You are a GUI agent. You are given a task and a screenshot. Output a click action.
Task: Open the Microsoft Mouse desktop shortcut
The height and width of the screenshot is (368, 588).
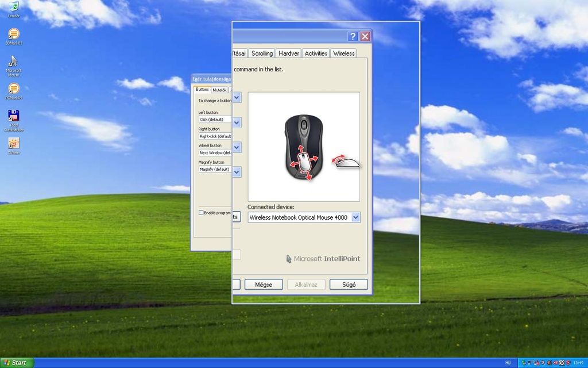(14, 66)
